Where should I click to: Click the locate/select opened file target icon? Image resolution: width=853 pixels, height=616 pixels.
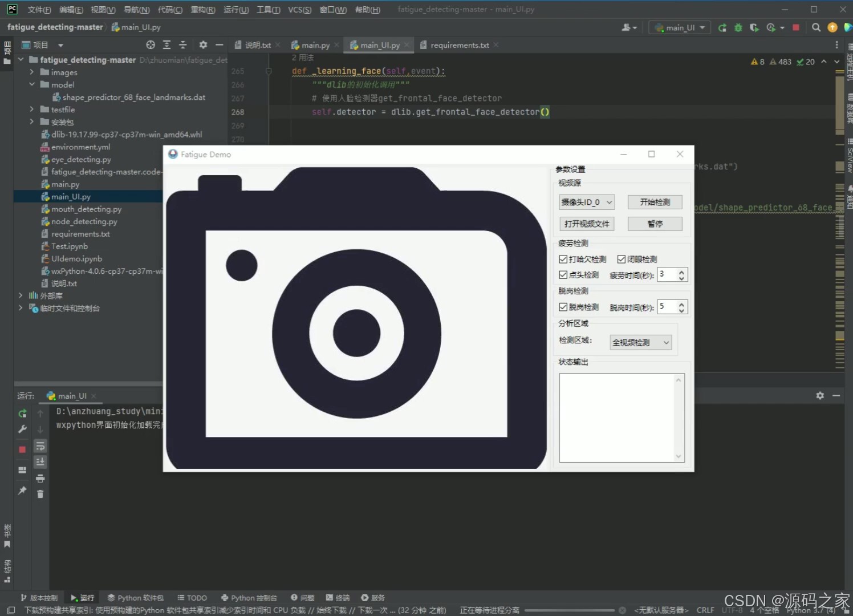[x=151, y=44]
